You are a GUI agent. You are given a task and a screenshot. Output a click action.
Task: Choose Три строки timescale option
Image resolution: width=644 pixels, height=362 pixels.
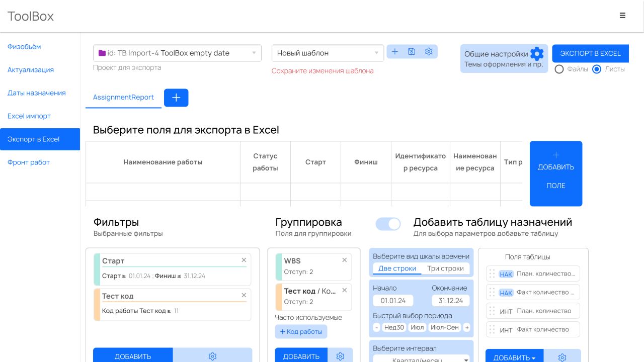coord(445,268)
